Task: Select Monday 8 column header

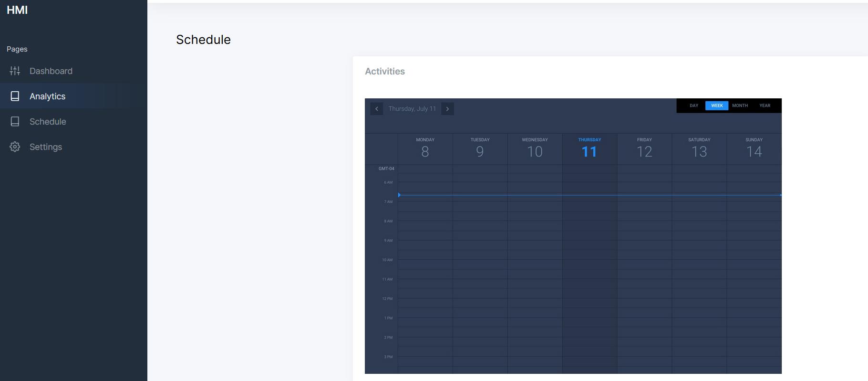Action: coord(425,148)
